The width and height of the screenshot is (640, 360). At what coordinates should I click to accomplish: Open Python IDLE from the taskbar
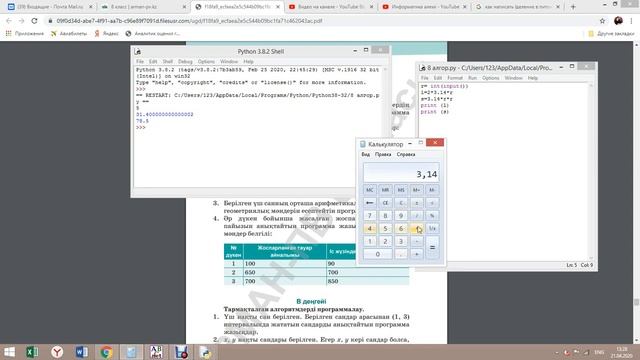[206, 352]
